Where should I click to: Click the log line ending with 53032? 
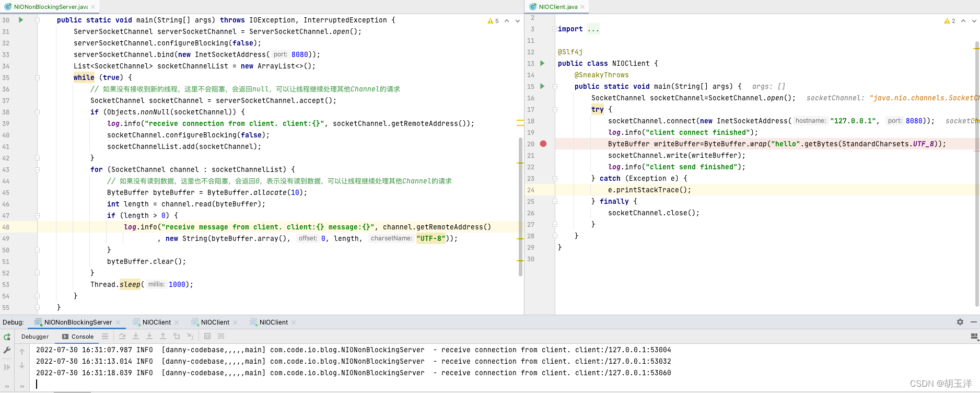pyautogui.click(x=353, y=362)
